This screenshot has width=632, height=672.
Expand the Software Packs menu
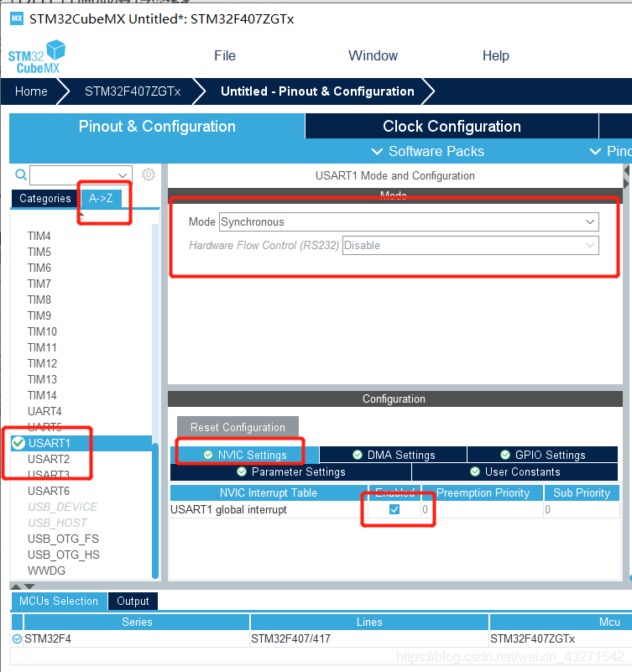[x=428, y=151]
